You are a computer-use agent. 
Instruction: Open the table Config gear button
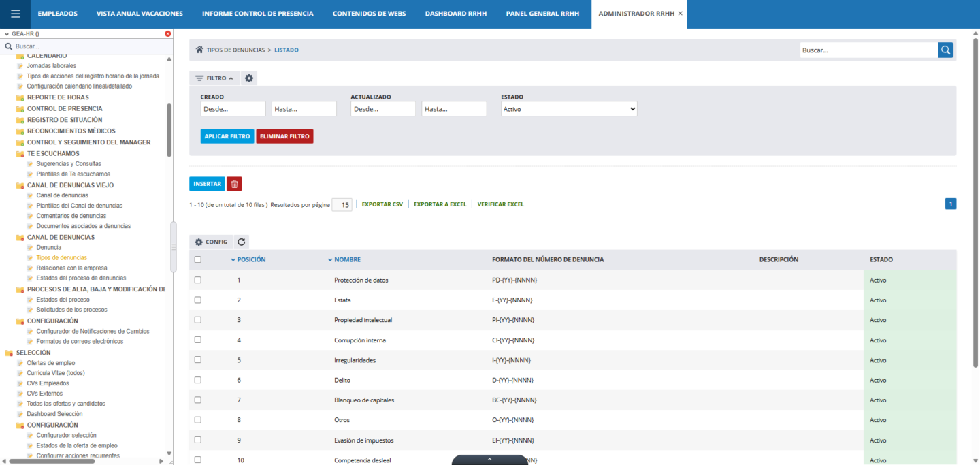[x=211, y=242]
